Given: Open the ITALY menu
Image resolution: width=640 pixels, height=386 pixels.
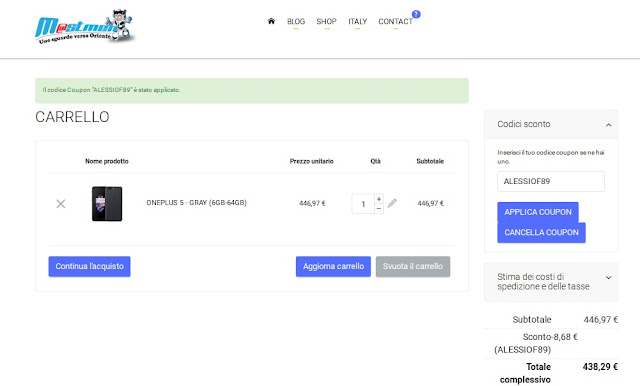Looking at the screenshot, I should 358,22.
